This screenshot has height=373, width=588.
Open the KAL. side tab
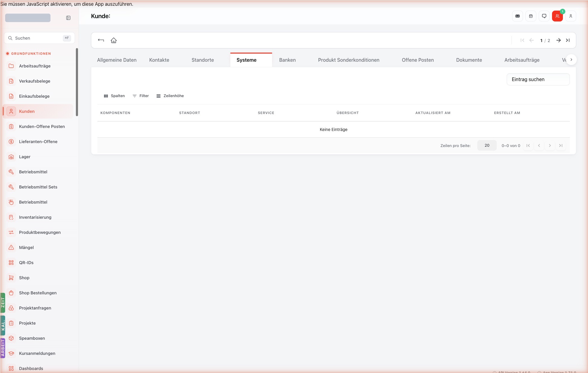(3, 325)
